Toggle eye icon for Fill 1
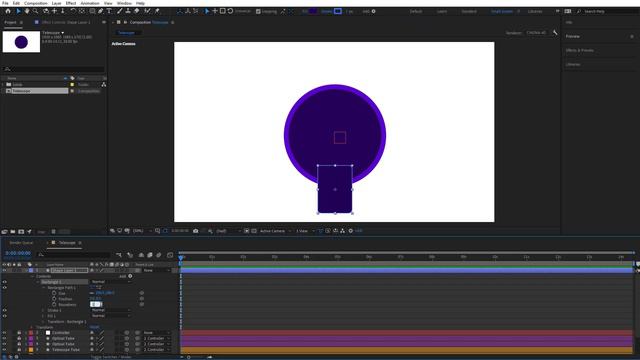Image resolution: width=640 pixels, height=360 pixels. tap(4, 316)
